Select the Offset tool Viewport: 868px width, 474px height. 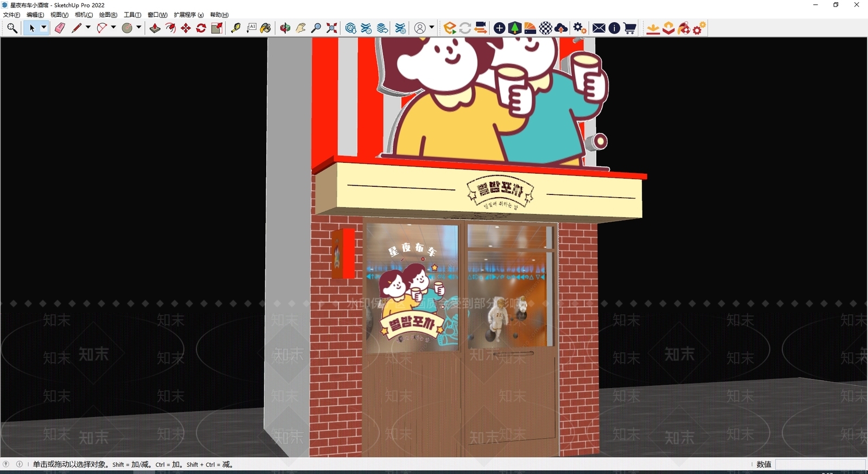[x=170, y=28]
